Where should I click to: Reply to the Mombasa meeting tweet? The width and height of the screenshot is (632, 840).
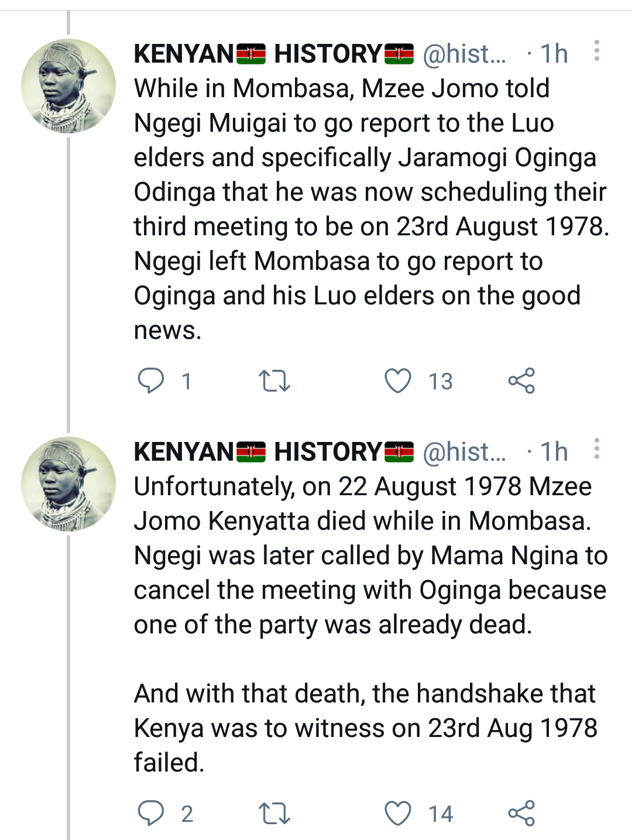[151, 380]
